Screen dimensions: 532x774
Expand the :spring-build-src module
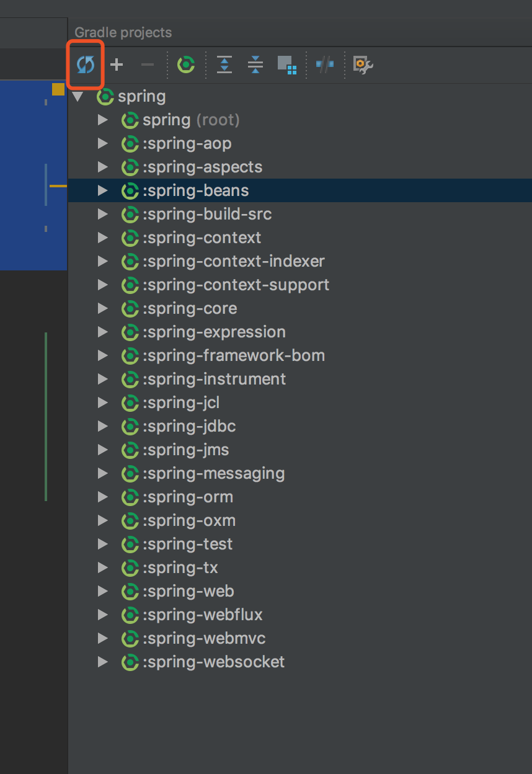point(103,215)
